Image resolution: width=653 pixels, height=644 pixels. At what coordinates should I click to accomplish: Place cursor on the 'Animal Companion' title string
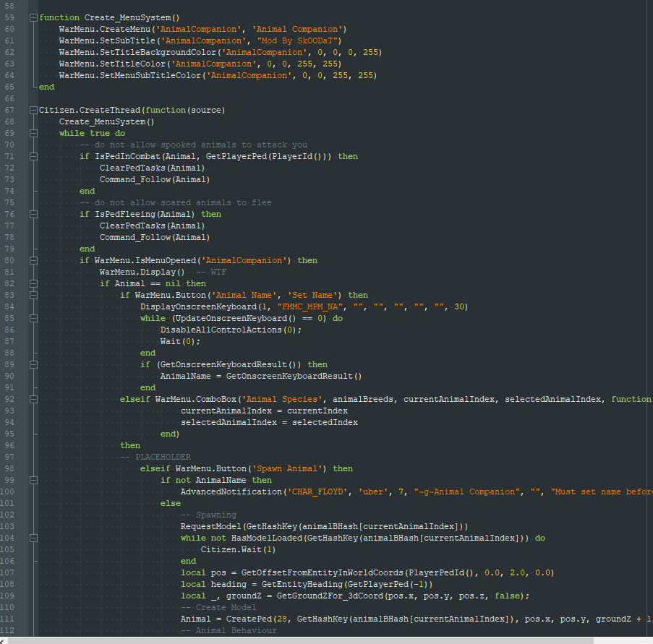tap(297, 29)
